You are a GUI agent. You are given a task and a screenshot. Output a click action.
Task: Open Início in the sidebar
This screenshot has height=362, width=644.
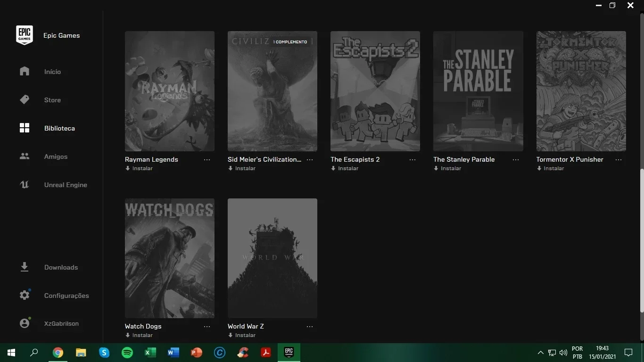[52, 72]
